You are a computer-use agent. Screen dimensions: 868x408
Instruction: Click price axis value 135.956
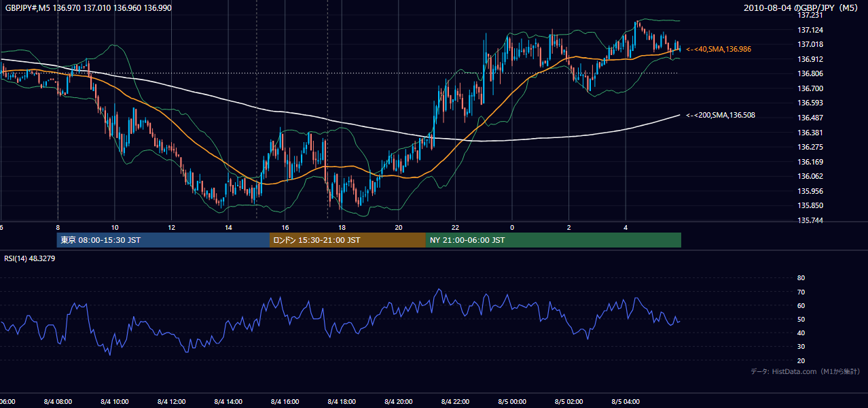coord(810,191)
